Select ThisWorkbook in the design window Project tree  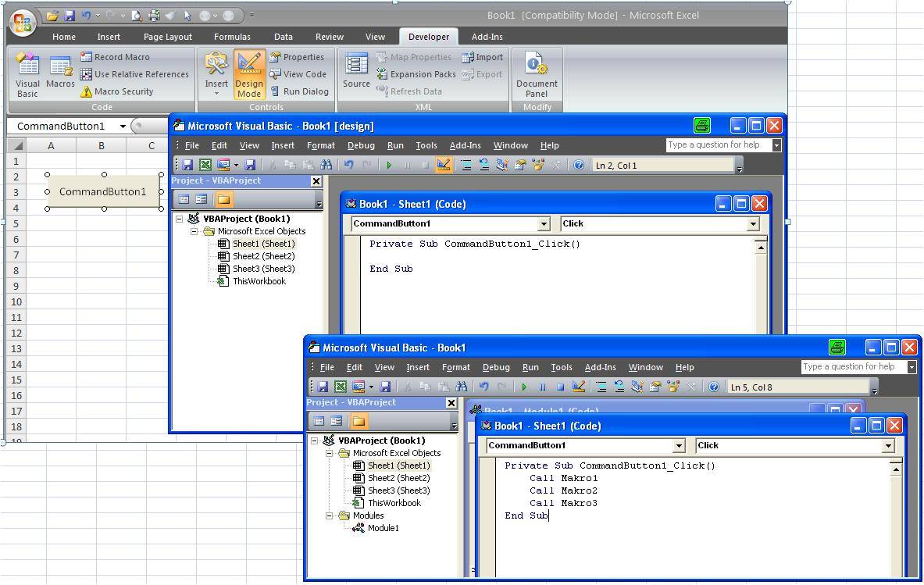point(259,281)
